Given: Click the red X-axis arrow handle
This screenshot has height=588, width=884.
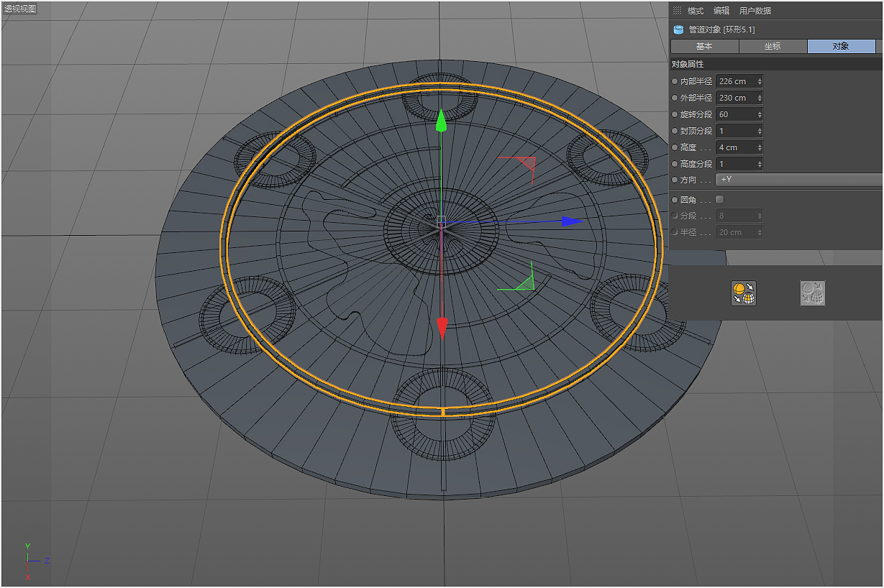Looking at the screenshot, I should coord(442,328).
